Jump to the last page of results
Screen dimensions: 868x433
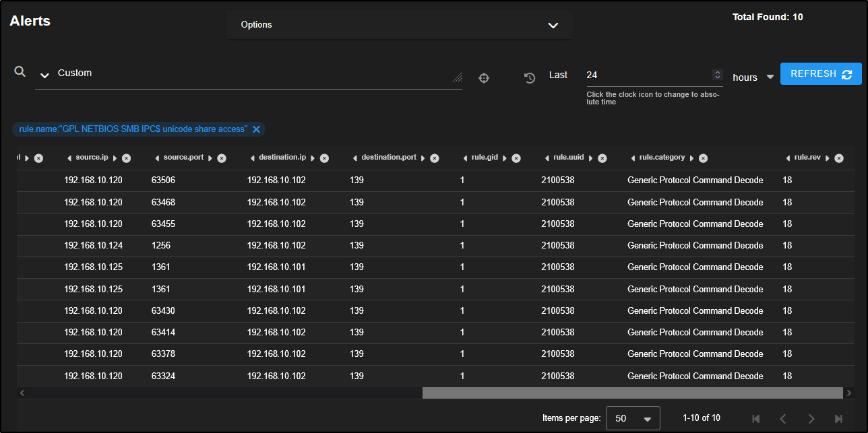(838, 419)
